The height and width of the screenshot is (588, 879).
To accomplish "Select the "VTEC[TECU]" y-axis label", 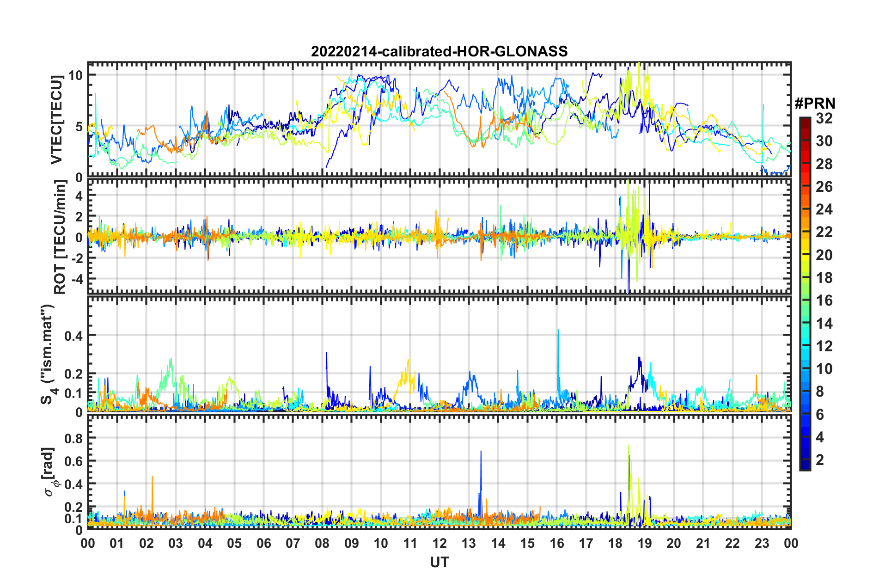I will point(56,120).
